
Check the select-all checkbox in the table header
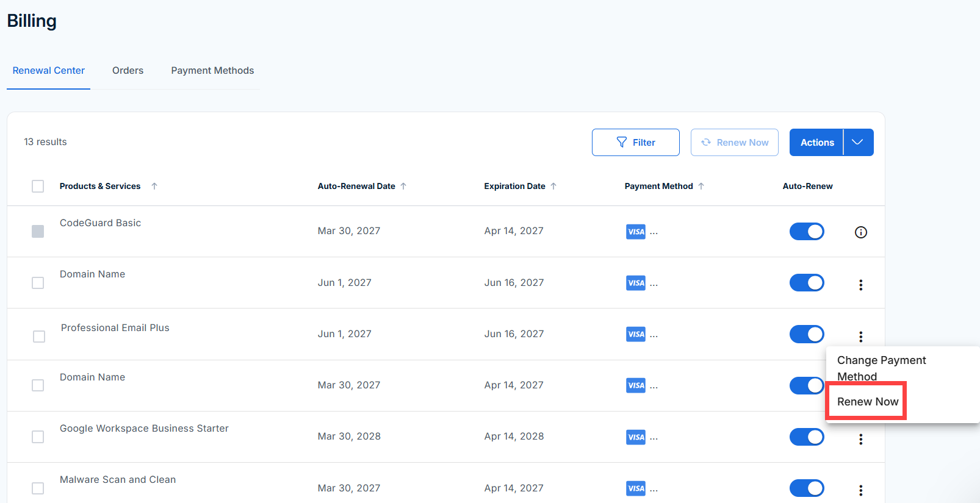[38, 186]
